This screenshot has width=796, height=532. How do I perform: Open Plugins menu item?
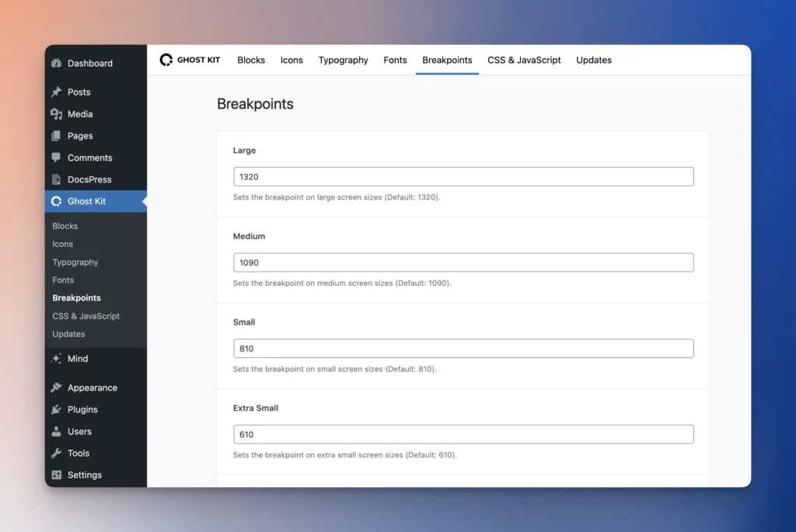(82, 409)
